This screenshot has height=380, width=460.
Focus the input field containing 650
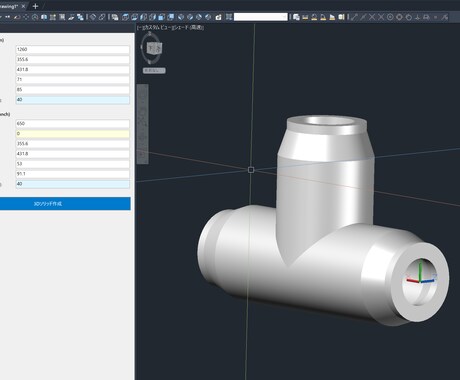[x=73, y=124]
